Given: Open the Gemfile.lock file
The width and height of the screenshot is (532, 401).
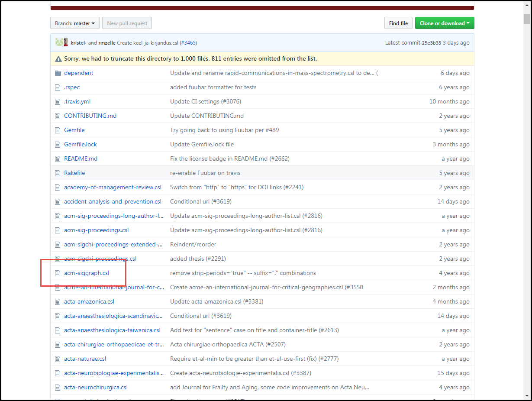Looking at the screenshot, I should point(81,144).
